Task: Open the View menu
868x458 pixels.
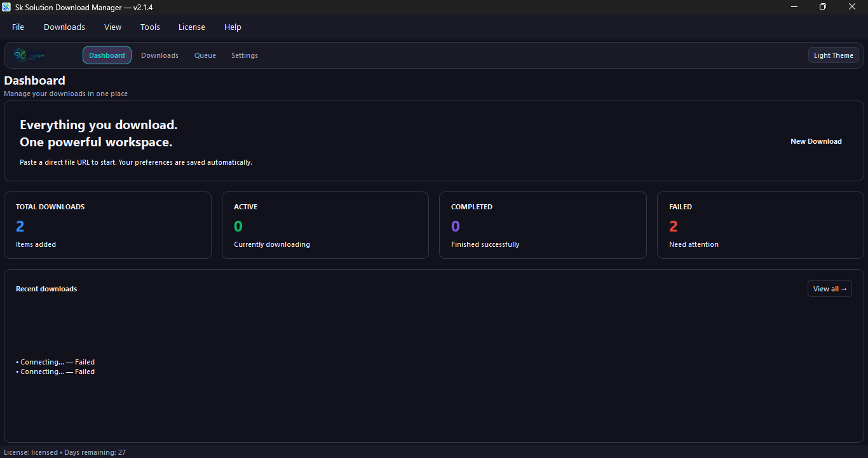Action: pyautogui.click(x=112, y=27)
